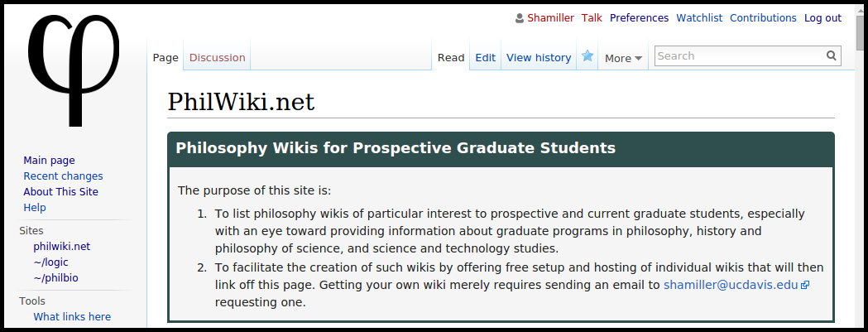This screenshot has width=868, height=332.
Task: Expand the More dropdown menu
Action: click(x=623, y=58)
